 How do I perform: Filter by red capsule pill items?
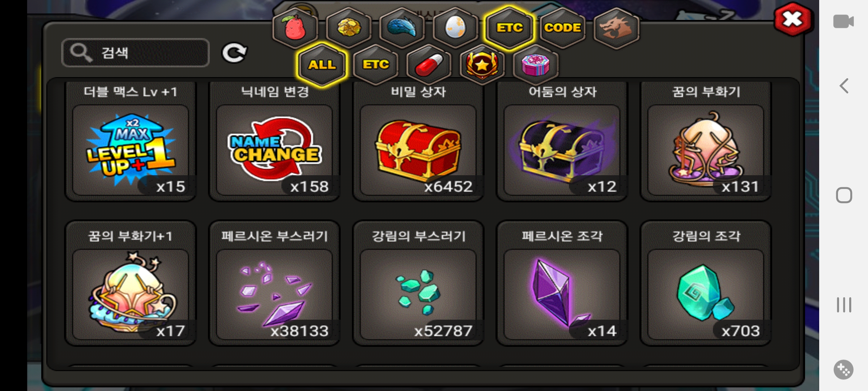(x=429, y=65)
